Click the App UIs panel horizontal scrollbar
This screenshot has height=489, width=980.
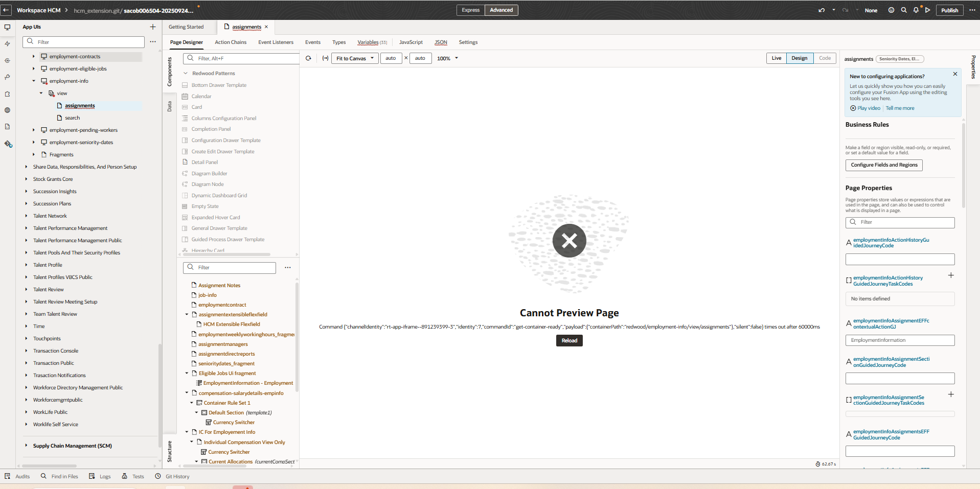[x=50, y=466]
